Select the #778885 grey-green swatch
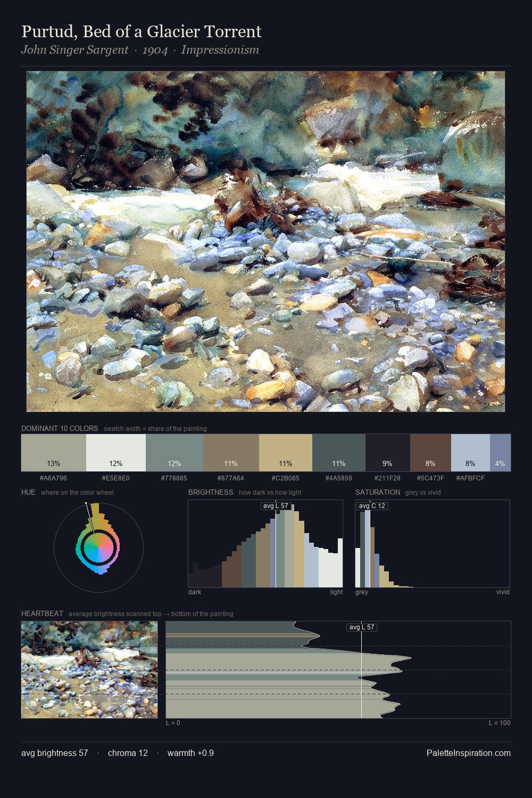 click(174, 453)
